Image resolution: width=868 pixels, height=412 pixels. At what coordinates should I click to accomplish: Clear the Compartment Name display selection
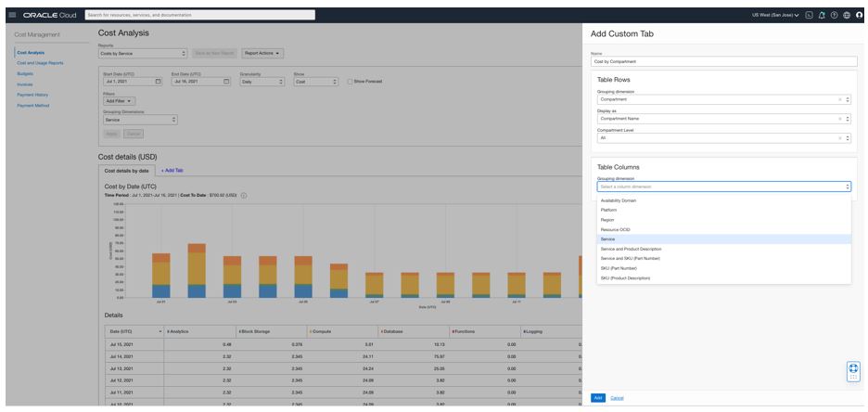840,119
